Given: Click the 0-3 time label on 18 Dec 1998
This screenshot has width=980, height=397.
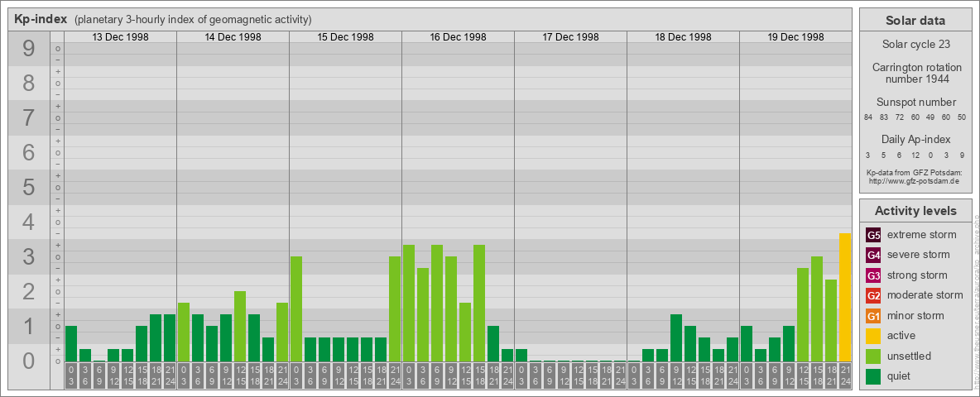Looking at the screenshot, I should coord(634,377).
